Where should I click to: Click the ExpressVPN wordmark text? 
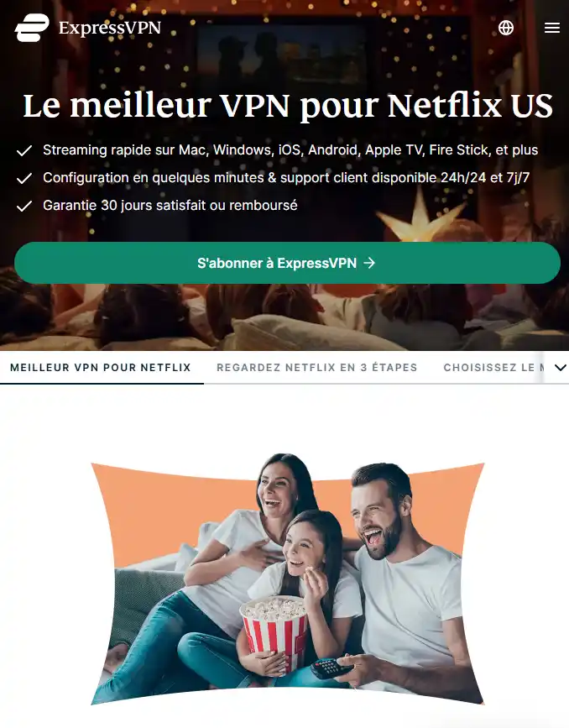pyautogui.click(x=110, y=28)
